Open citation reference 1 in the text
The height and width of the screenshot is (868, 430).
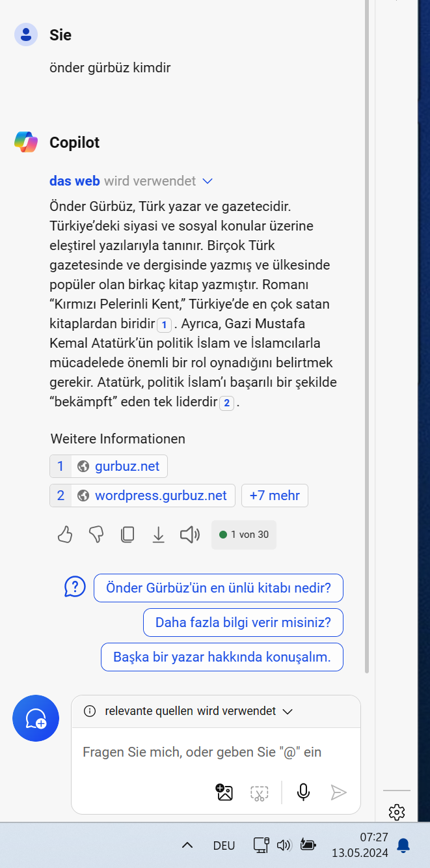pyautogui.click(x=165, y=324)
